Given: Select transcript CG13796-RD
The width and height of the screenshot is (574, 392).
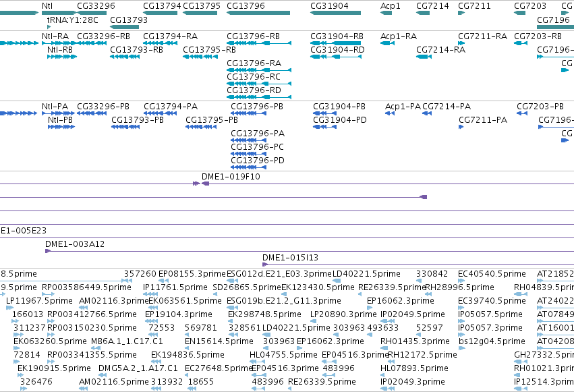Looking at the screenshot, I should [x=259, y=97].
